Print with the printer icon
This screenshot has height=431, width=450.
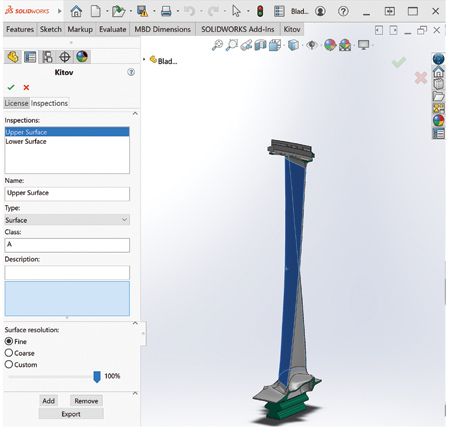coord(166,11)
